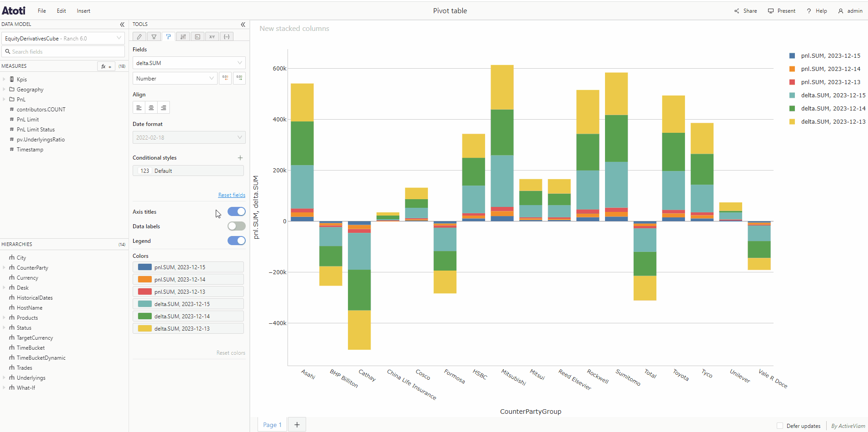Image resolution: width=868 pixels, height=432 pixels.
Task: Click the Help button label
Action: tap(821, 11)
